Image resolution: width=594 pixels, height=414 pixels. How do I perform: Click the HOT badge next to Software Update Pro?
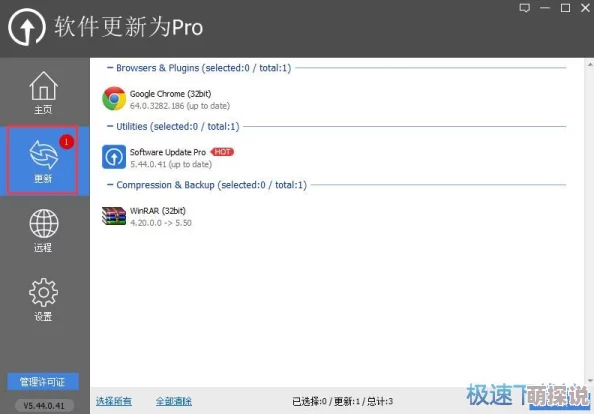pos(222,152)
